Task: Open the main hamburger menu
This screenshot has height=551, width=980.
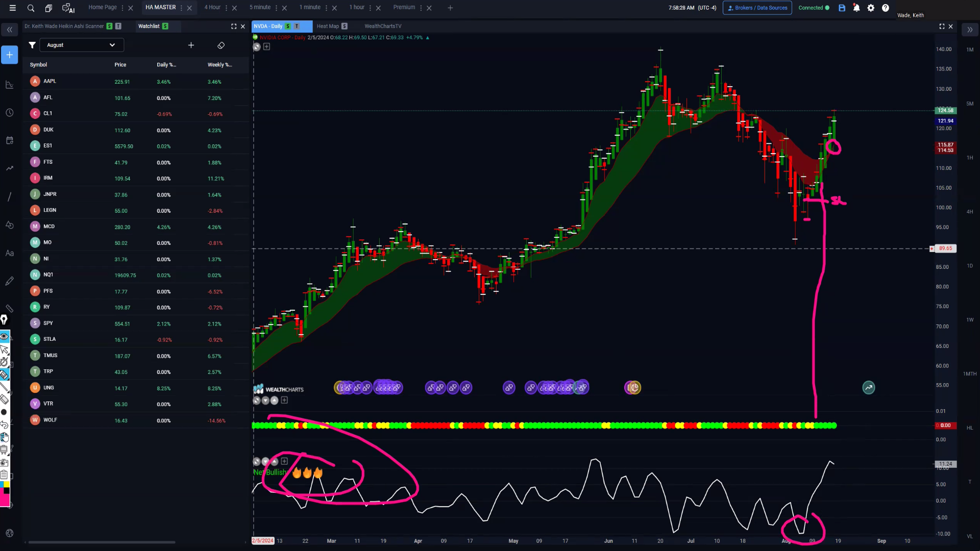Action: pos(12,8)
